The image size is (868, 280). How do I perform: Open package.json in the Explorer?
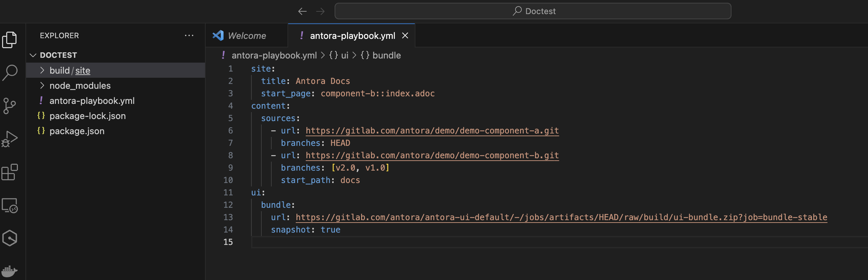[x=116, y=131]
